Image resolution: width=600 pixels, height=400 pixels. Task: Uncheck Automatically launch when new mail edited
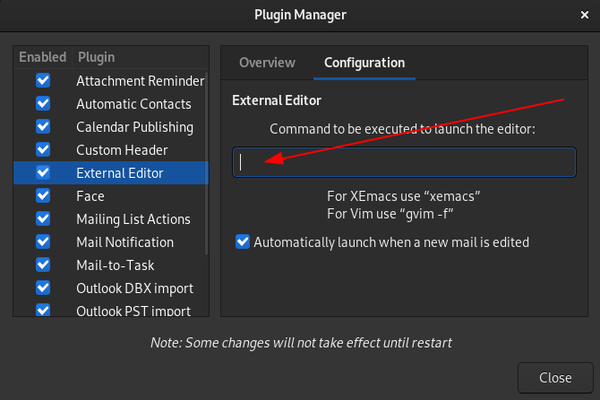(242, 241)
